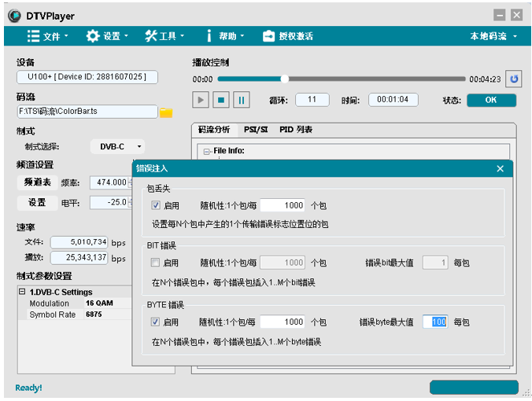This screenshot has width=532, height=401.
Task: Open the 文件 menu
Action: (47, 36)
